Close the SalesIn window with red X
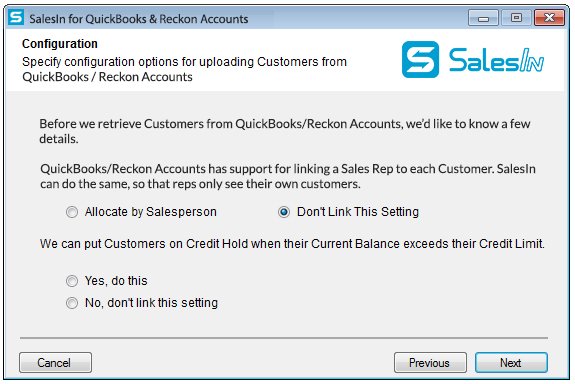575x384 pixels. click(x=549, y=18)
